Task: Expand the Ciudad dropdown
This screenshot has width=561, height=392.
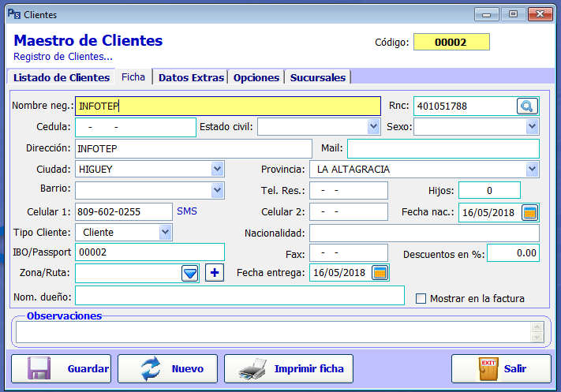Action: point(217,169)
